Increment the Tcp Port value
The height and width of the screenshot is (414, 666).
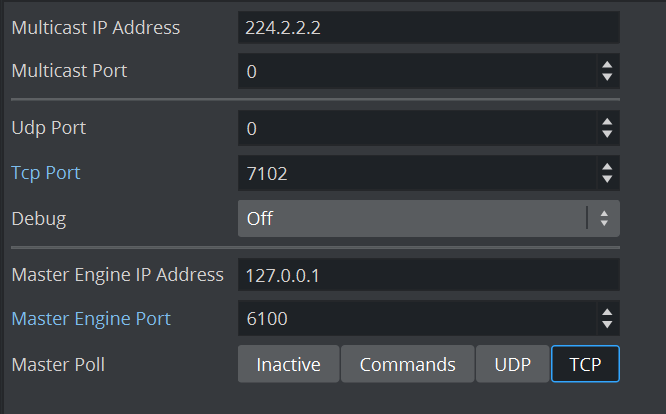click(x=606, y=167)
